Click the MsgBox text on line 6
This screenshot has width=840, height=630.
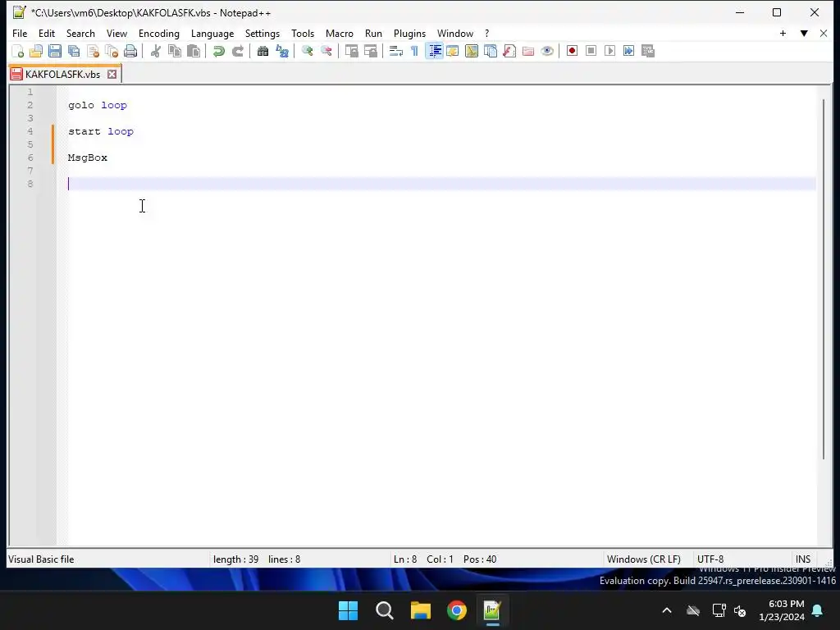click(87, 157)
